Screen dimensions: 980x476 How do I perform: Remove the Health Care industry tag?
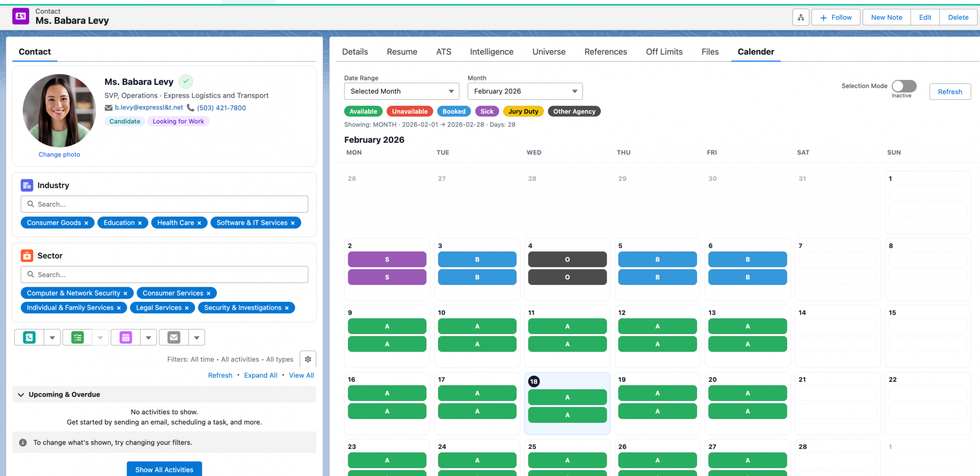tap(199, 223)
